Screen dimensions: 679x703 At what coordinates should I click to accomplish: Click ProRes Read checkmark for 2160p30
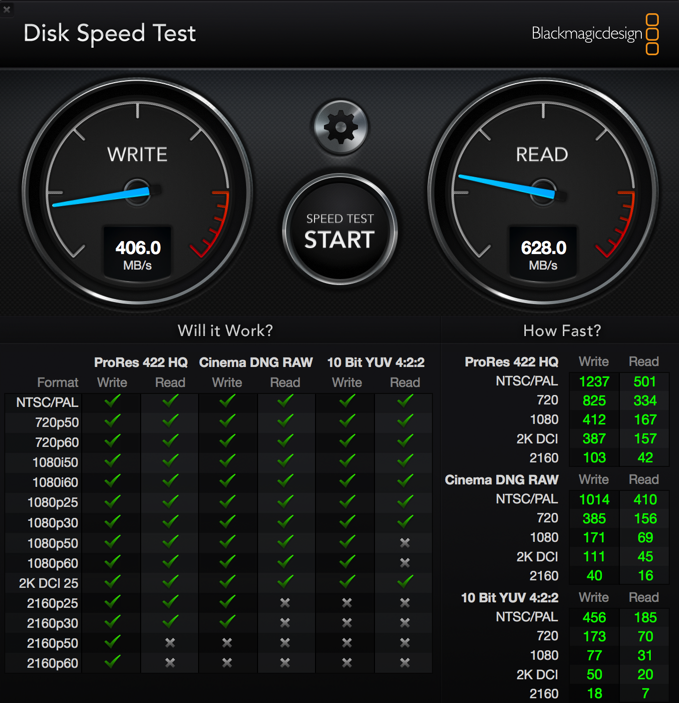click(170, 621)
